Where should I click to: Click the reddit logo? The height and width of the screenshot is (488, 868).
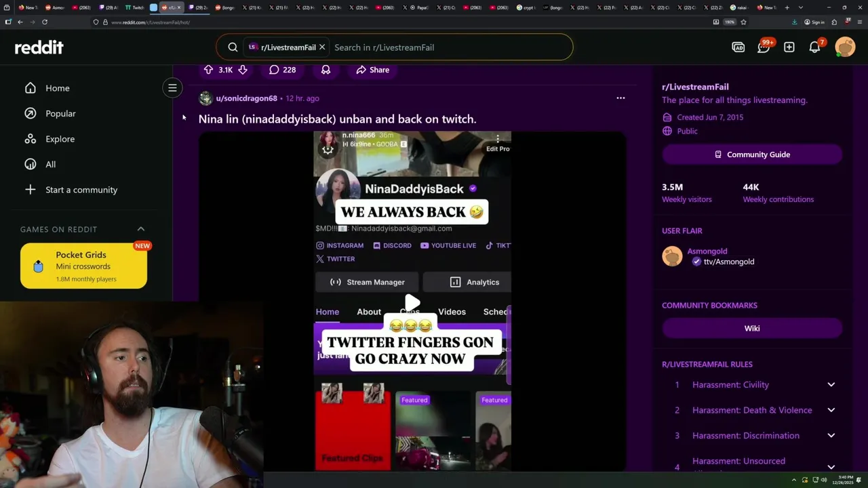pyautogui.click(x=39, y=47)
